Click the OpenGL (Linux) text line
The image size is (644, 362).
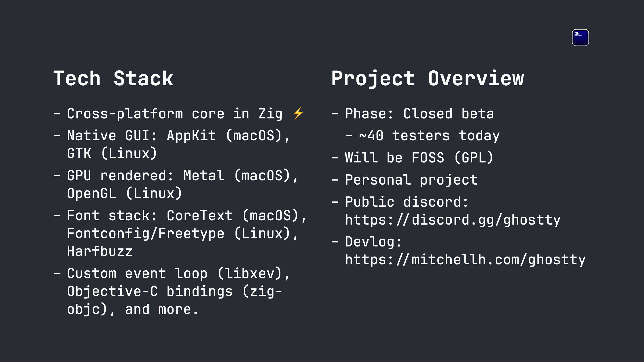[x=124, y=193]
